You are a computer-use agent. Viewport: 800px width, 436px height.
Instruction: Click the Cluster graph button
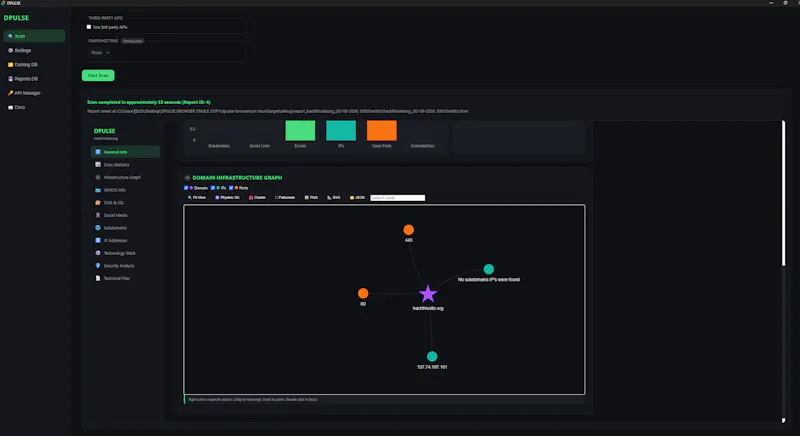(258, 198)
